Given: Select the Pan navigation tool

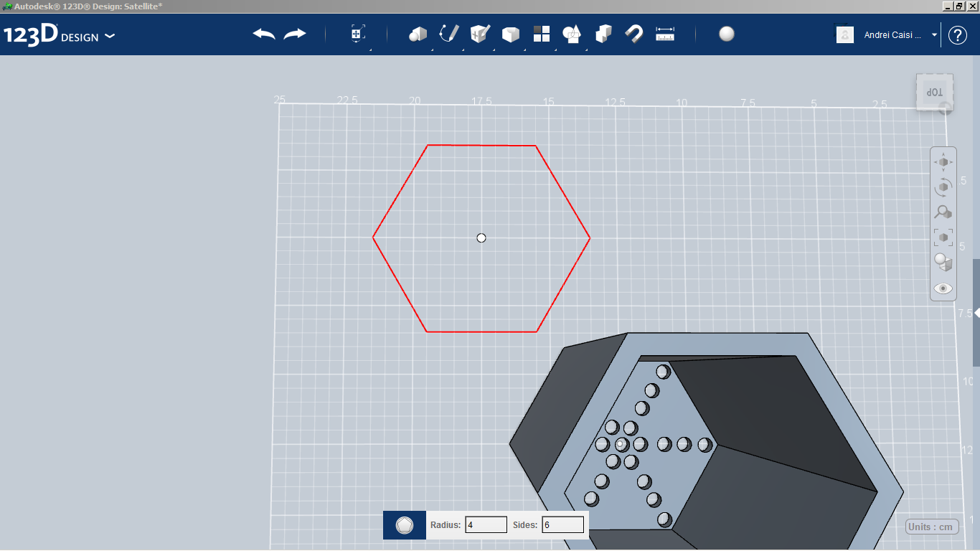Looking at the screenshot, I should (943, 162).
